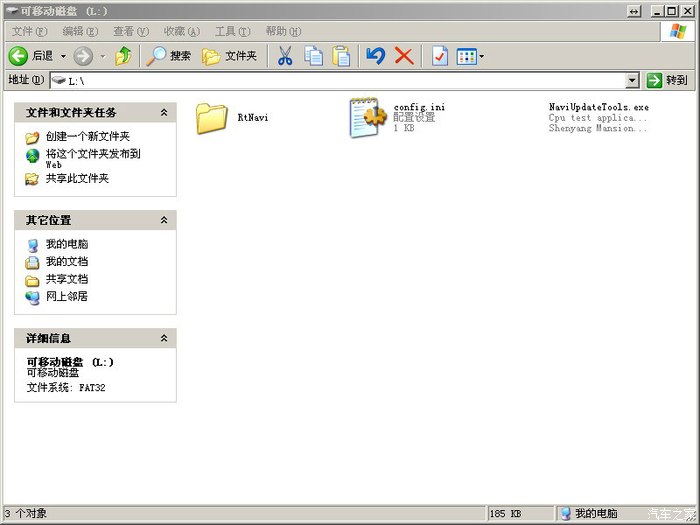Image resolution: width=700 pixels, height=525 pixels.
Task: Click the Copy icon in toolbar
Action: point(313,56)
